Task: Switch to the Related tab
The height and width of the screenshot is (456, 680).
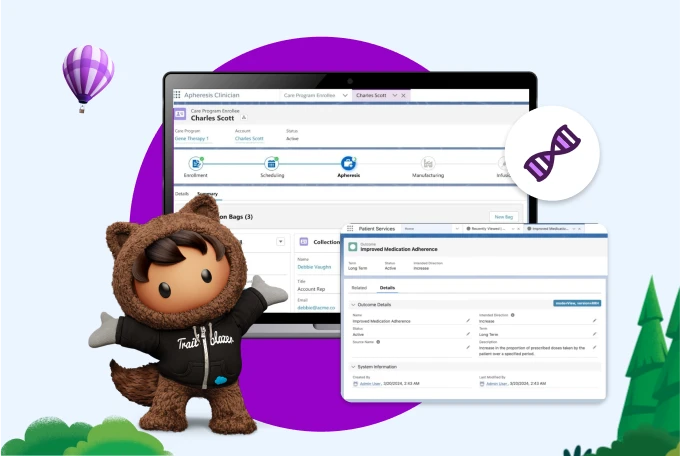Action: (359, 288)
